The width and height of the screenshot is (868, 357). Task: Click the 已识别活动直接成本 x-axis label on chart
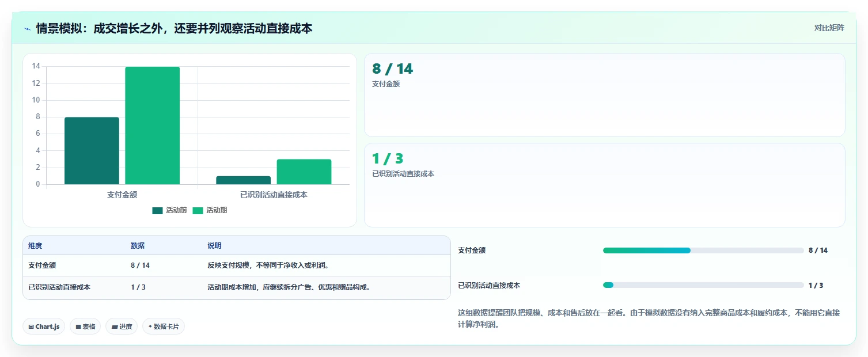coord(274,195)
